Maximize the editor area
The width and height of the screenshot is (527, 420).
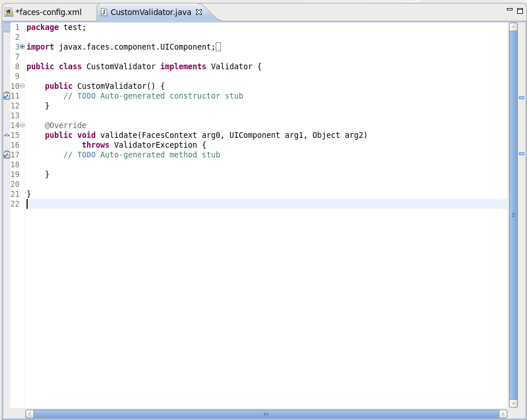(x=520, y=11)
